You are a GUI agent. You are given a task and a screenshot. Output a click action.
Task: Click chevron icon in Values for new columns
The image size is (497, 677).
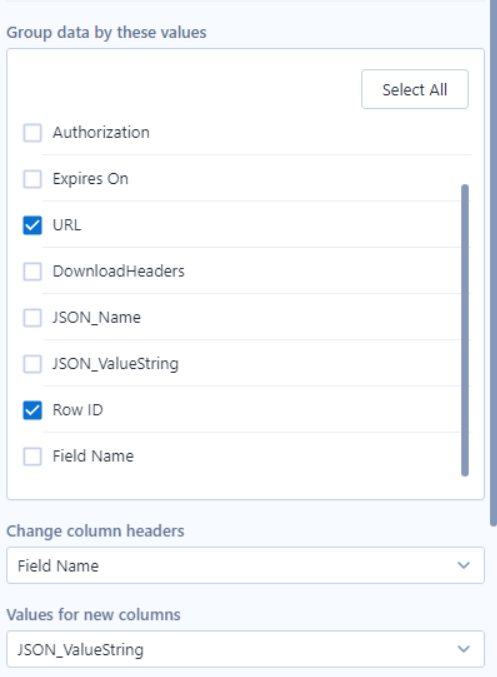coord(463,649)
